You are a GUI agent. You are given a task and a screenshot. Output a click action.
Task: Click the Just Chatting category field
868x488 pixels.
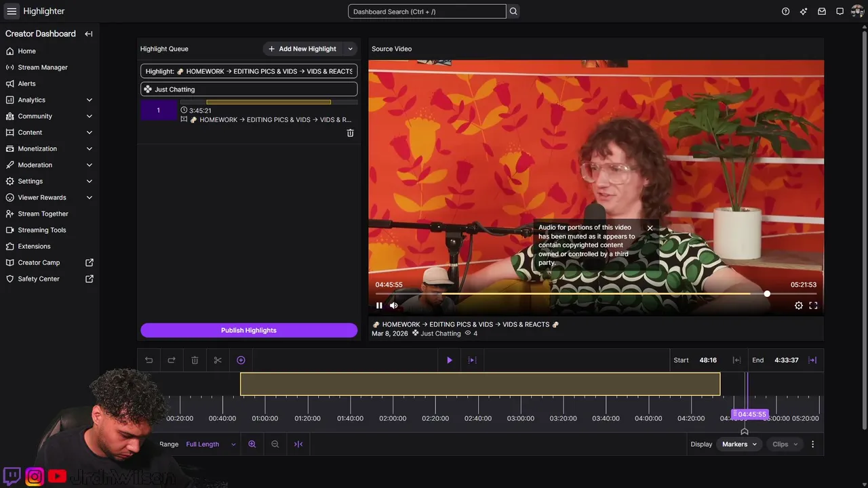[249, 89]
